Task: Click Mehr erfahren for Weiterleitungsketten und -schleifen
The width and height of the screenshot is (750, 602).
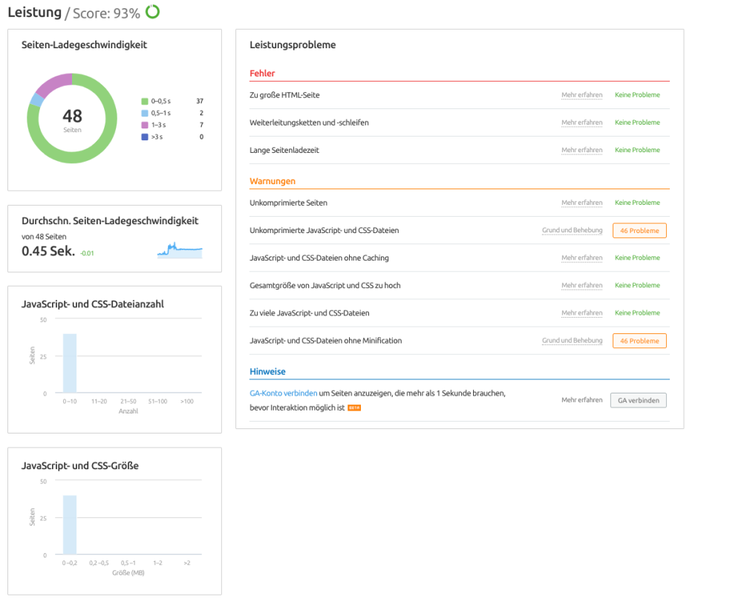Action: [x=582, y=122]
